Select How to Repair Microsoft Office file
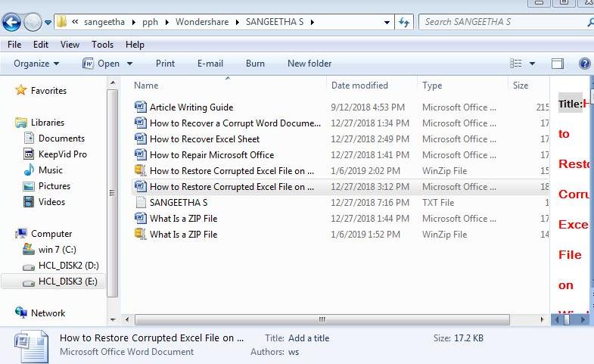594x364 pixels. [x=212, y=155]
